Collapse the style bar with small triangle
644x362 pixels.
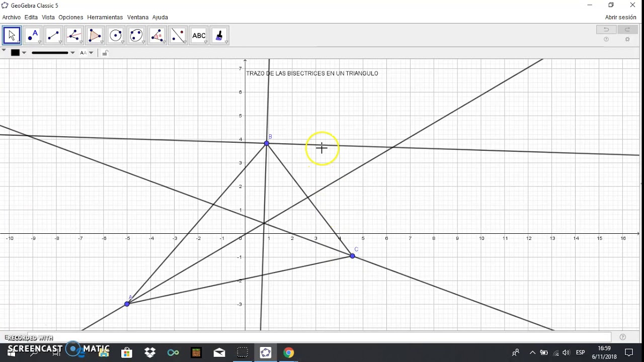[4, 50]
